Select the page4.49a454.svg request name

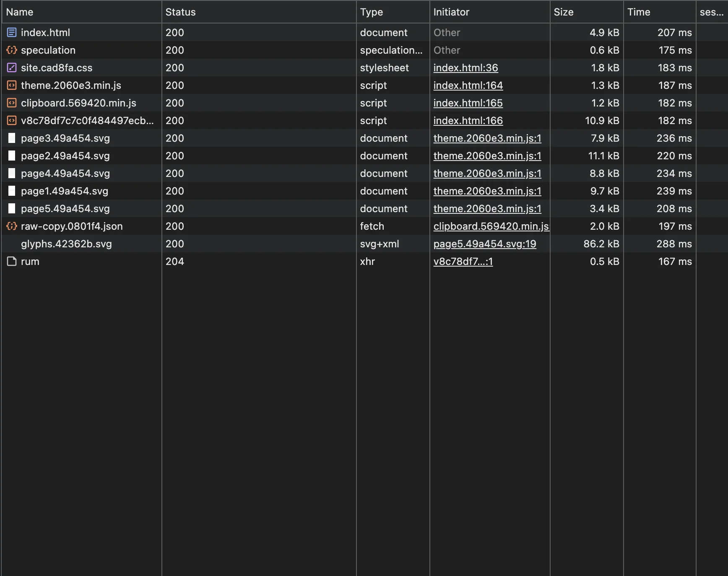coord(65,173)
